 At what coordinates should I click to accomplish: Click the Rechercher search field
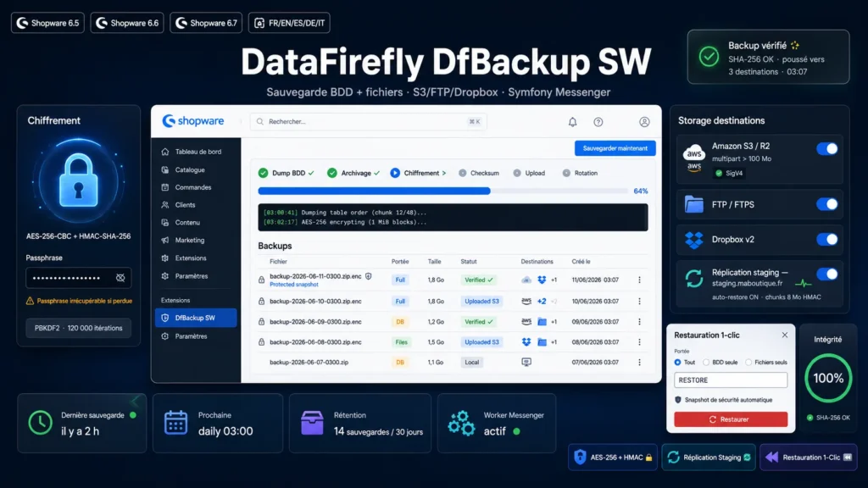click(368, 122)
